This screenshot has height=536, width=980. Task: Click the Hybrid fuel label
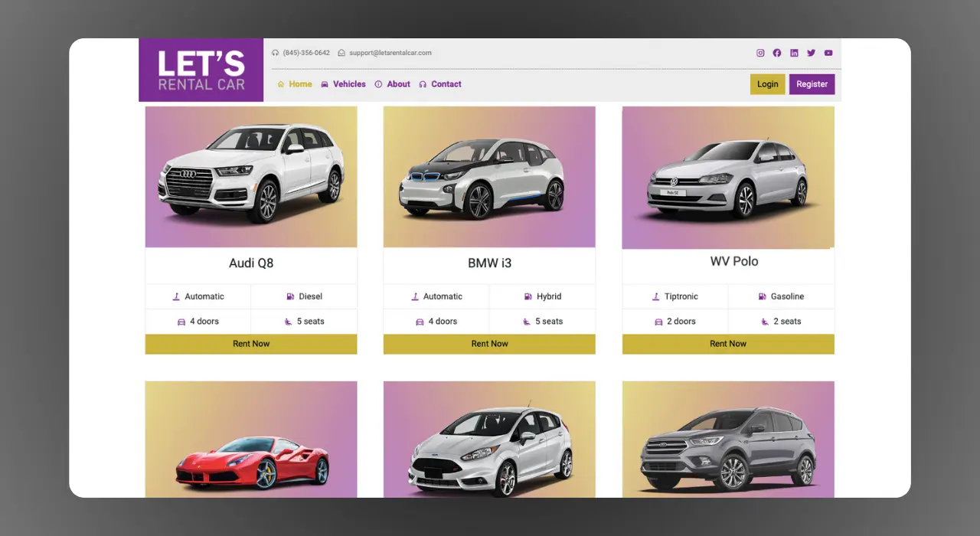click(x=549, y=296)
